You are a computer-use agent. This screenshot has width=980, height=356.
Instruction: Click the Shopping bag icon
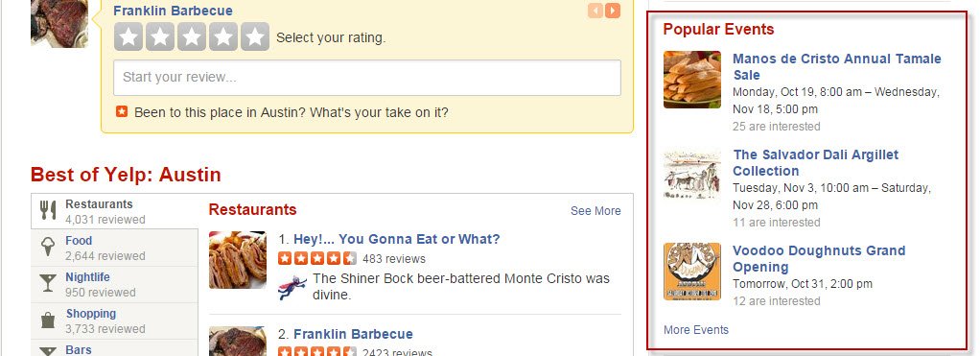[x=48, y=320]
